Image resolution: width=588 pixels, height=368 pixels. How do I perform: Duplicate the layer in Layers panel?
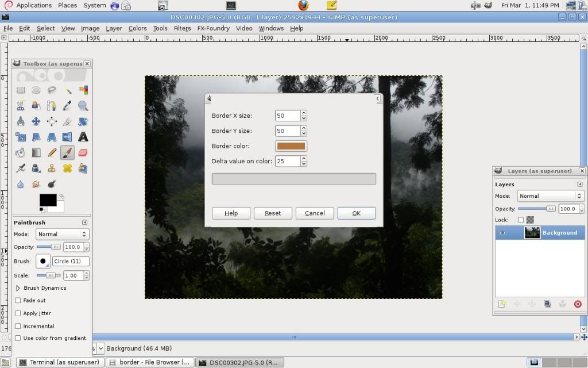(547, 304)
